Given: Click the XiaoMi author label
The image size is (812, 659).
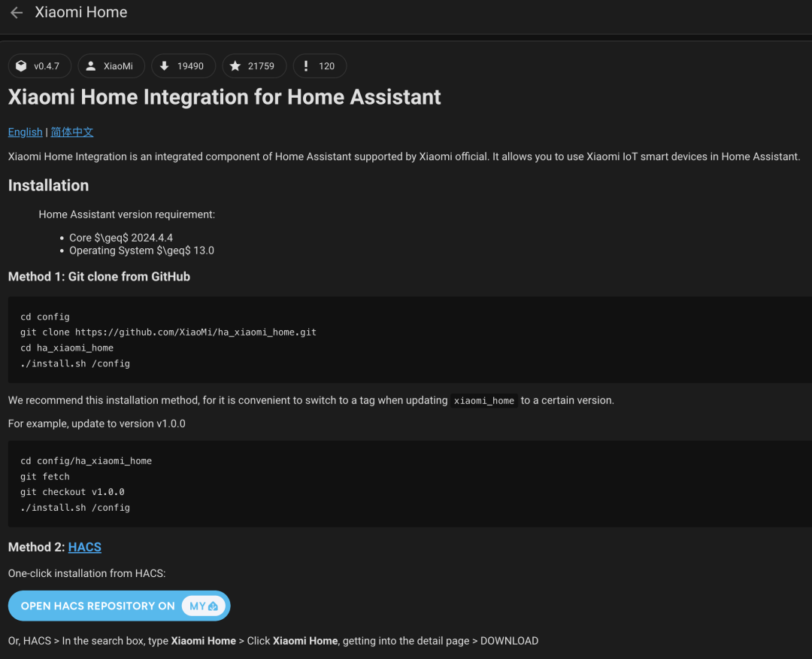Looking at the screenshot, I should (118, 66).
